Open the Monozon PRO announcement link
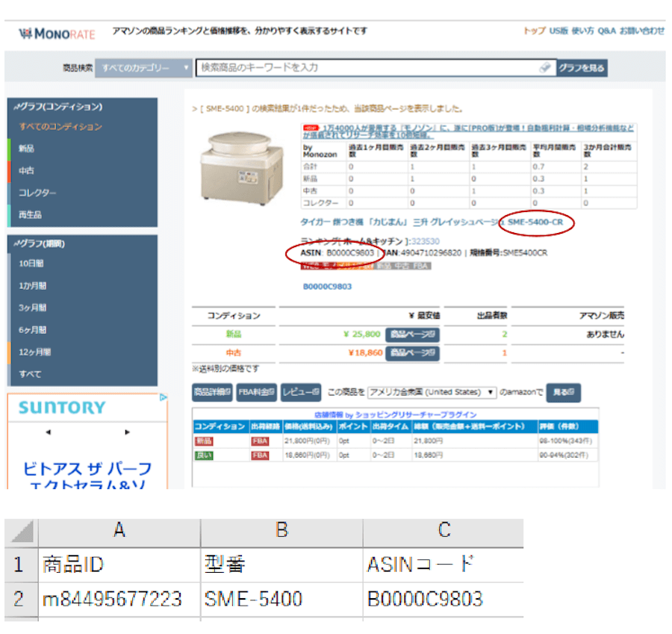The width and height of the screenshot is (672, 634). coord(468,131)
